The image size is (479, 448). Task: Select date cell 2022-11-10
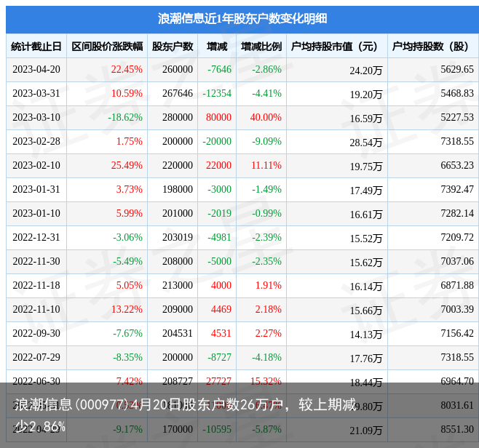pyautogui.click(x=36, y=309)
